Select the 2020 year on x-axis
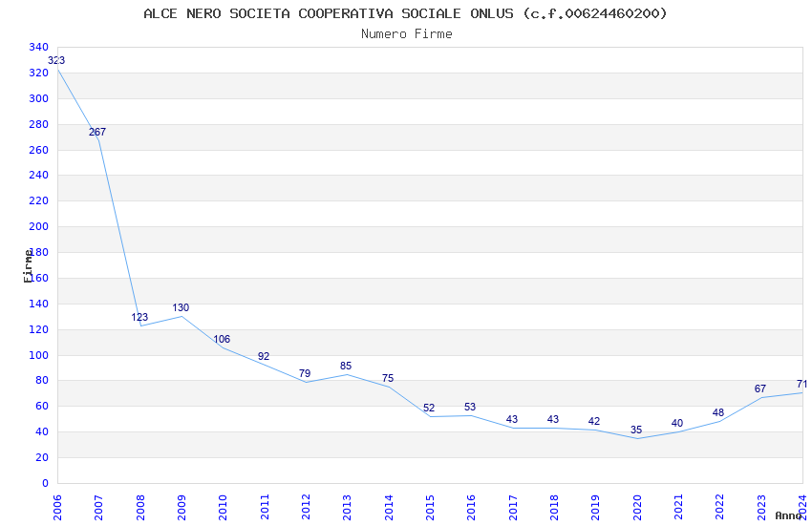Viewport: 812px width, 525px height. pos(637,508)
